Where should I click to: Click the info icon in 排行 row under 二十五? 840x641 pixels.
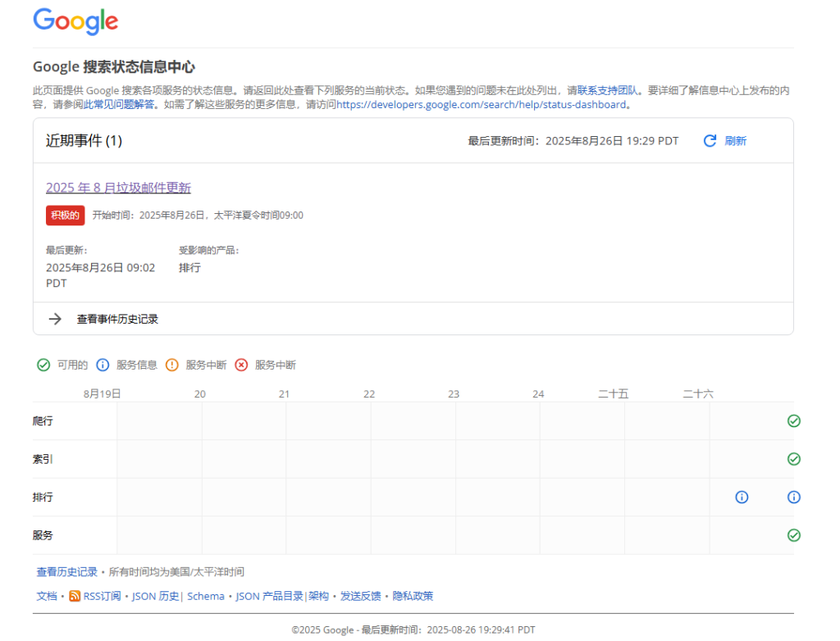point(741,497)
